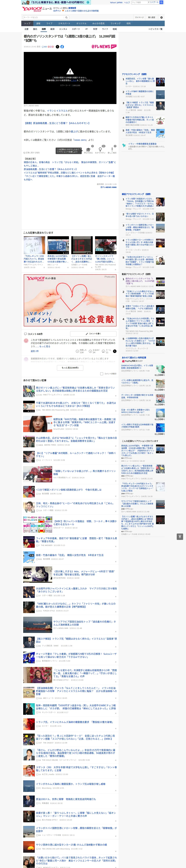Open <1分で解説>ガソリン価格3週連続値上がり article
Viewport: 186px width, 868px height.
click(x=69, y=490)
